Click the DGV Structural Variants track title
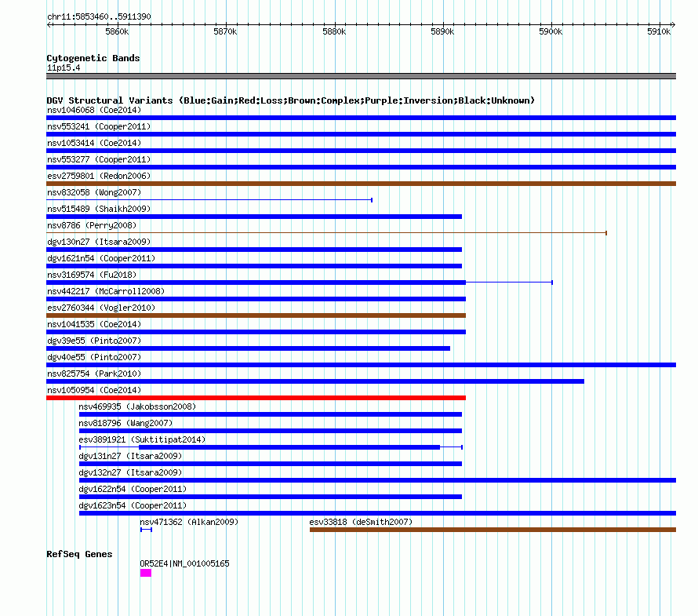 click(x=291, y=100)
